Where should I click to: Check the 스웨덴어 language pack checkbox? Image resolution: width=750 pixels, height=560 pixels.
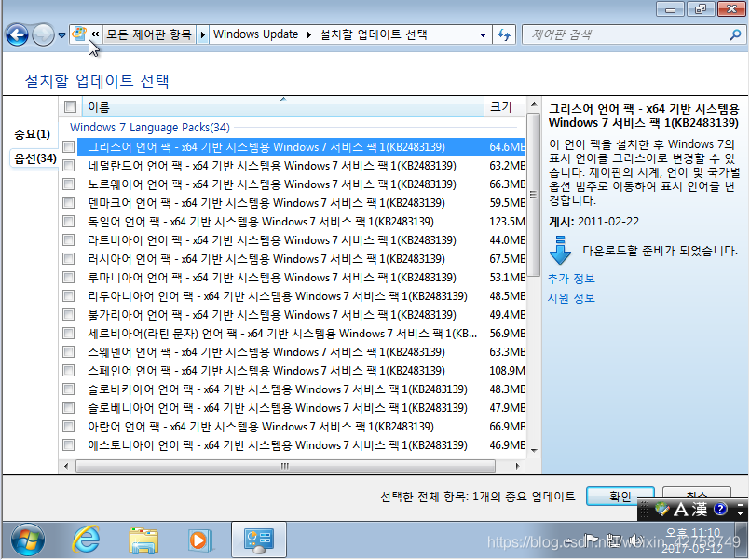[69, 352]
